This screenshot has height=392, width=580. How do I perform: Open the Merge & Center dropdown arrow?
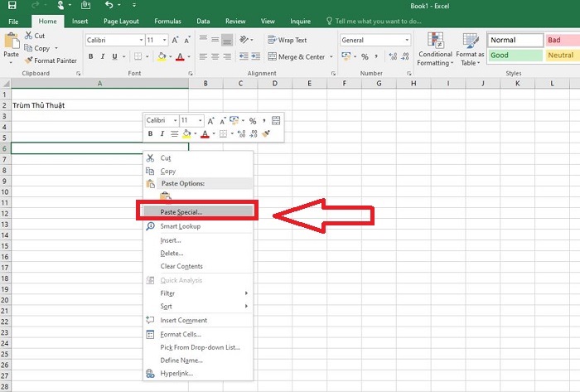coord(331,56)
